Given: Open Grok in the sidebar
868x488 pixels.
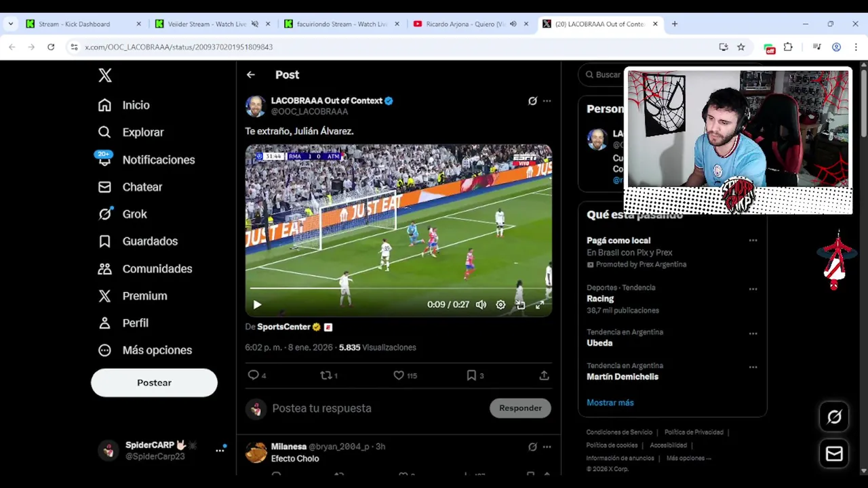Looking at the screenshot, I should click(123, 214).
